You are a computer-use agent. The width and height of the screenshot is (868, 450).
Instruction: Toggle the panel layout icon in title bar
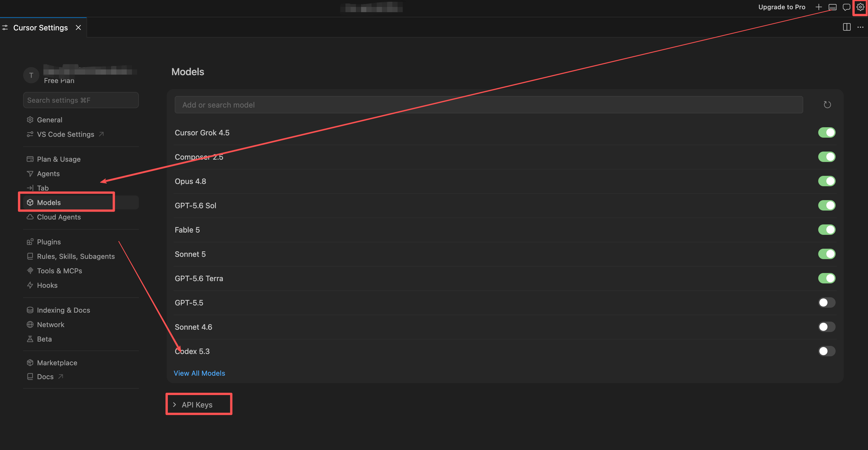coord(833,7)
